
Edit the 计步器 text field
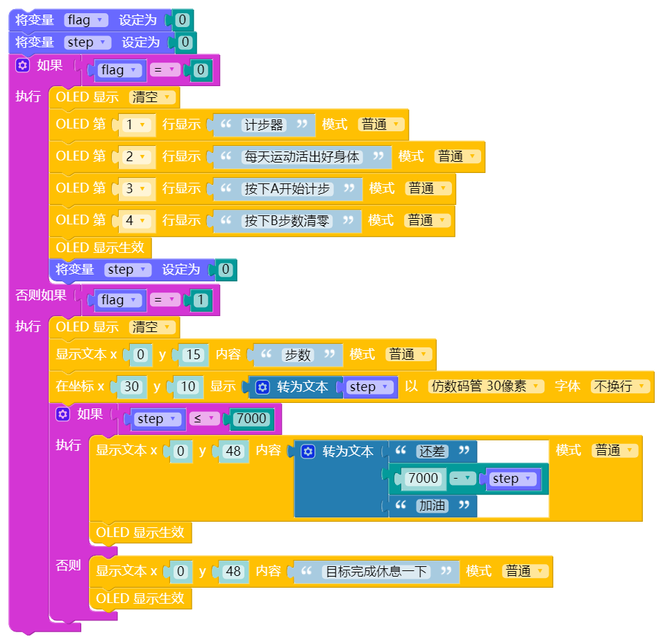[x=264, y=125]
